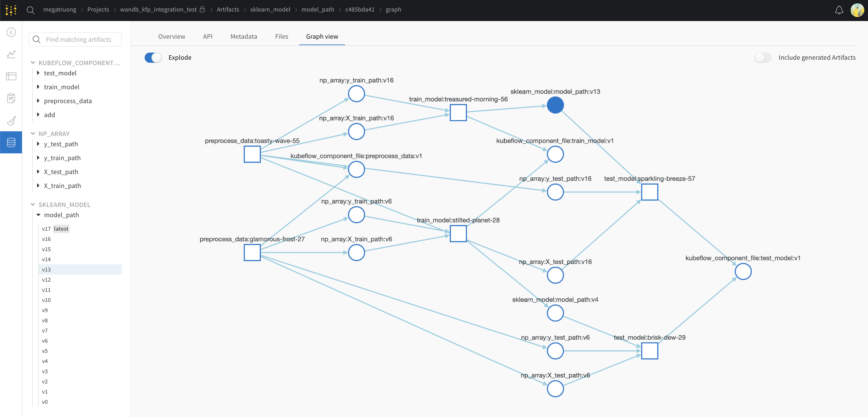Click the W&B grid logo
This screenshot has height=417, width=868.
tap(11, 10)
